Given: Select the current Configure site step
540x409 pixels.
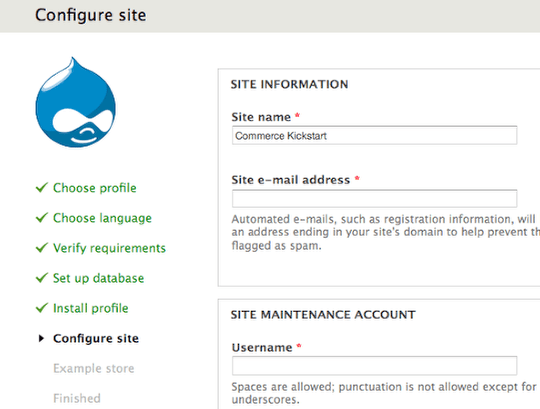Looking at the screenshot, I should click(x=96, y=338).
